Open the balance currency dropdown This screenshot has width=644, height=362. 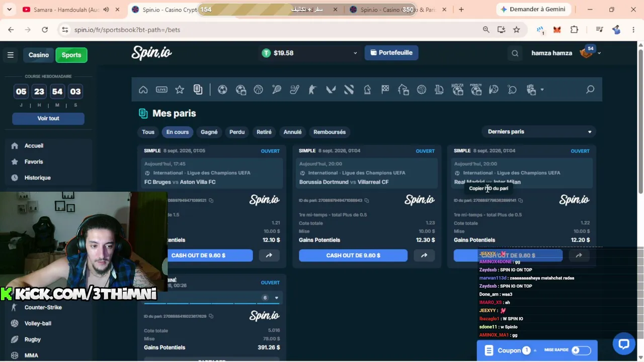(355, 53)
